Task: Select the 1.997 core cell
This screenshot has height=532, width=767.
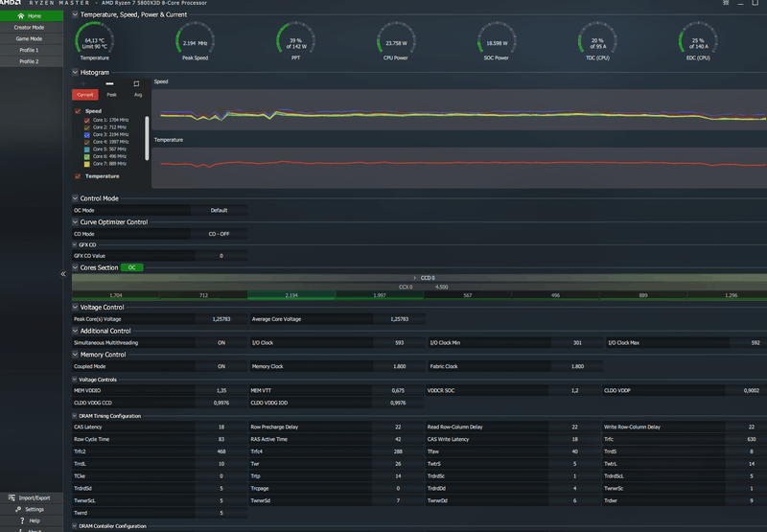Action: 380,295
